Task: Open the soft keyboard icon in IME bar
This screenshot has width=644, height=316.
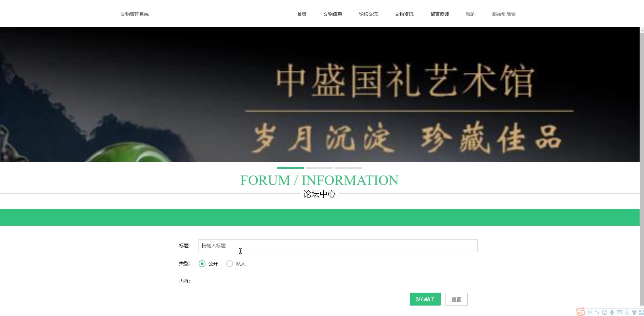Action: pos(619,312)
